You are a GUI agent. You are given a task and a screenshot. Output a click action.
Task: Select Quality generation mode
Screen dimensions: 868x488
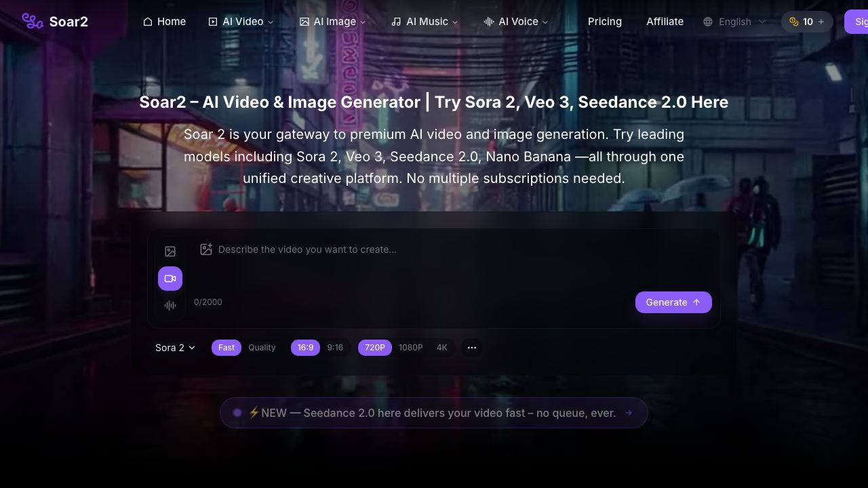click(x=262, y=348)
